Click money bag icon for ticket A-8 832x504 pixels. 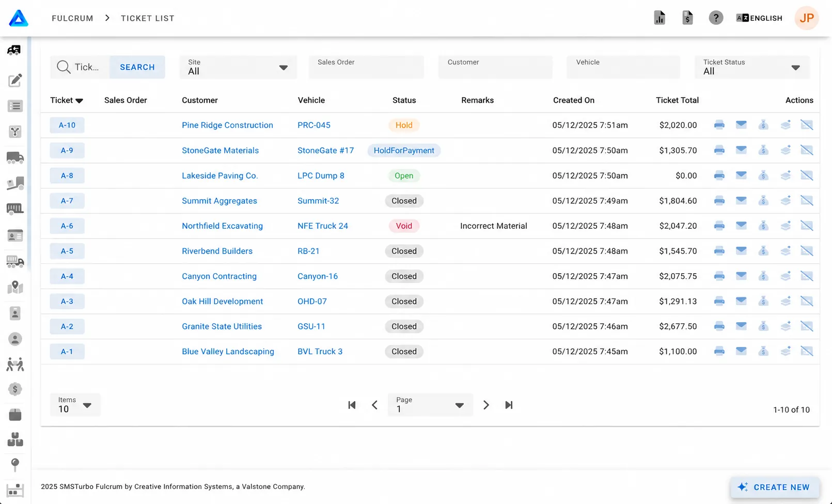(x=763, y=176)
